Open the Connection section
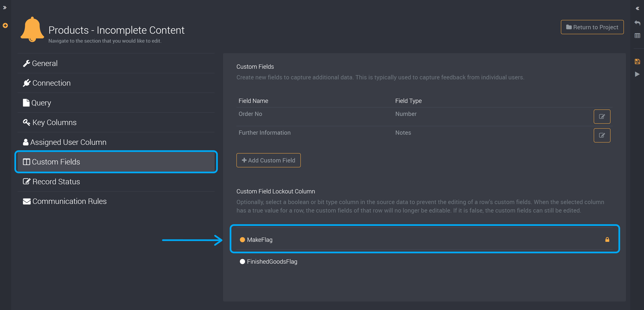Image resolution: width=644 pixels, height=310 pixels. pos(116,83)
